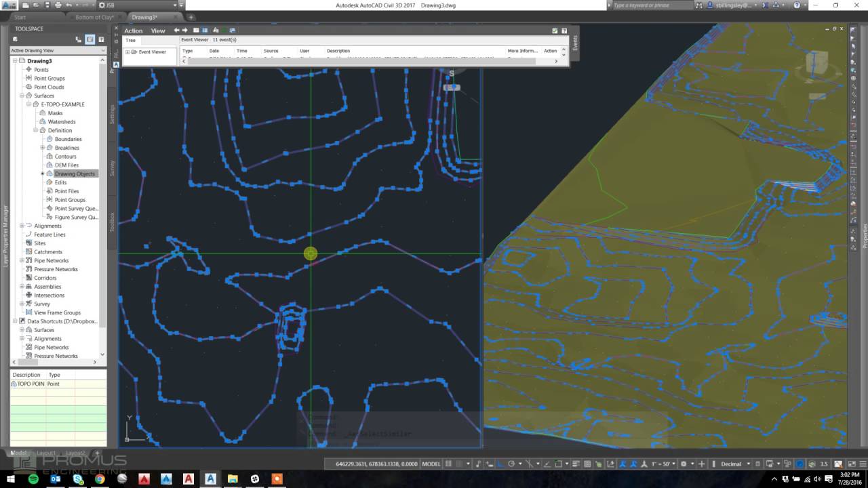868x488 pixels.
Task: Expand the Pipe Networks node under Drawing3
Action: point(22,260)
